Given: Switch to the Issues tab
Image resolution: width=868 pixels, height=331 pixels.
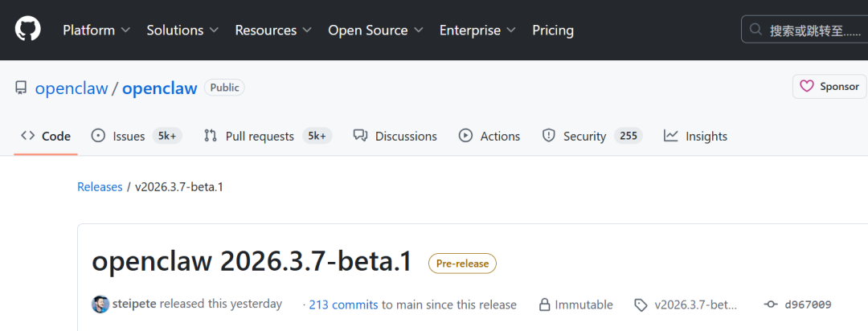Looking at the screenshot, I should coord(129,137).
